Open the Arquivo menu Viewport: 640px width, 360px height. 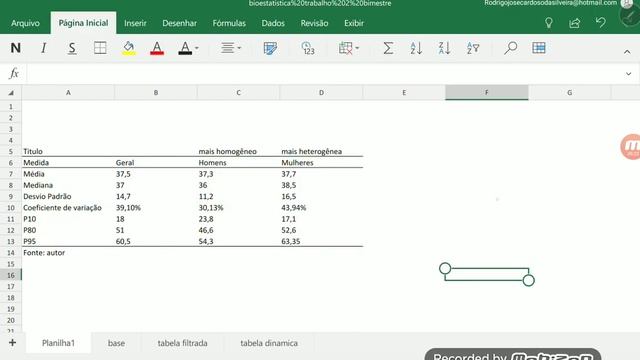tap(25, 23)
